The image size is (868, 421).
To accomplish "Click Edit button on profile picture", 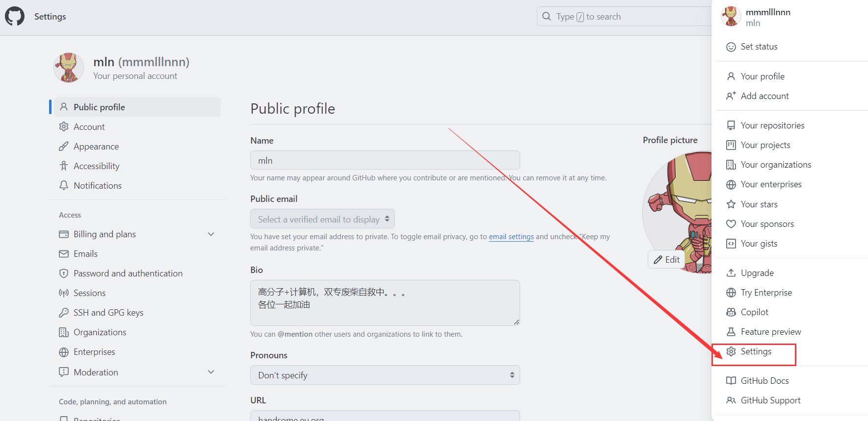I will [666, 260].
